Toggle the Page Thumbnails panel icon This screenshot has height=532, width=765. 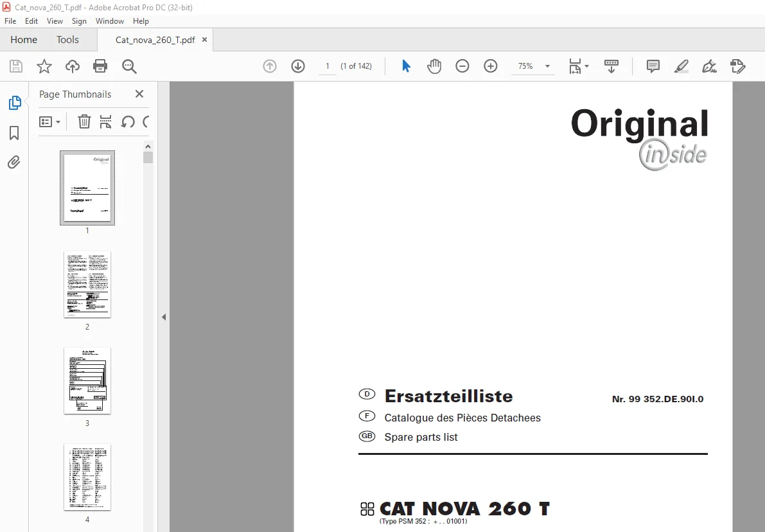point(15,103)
